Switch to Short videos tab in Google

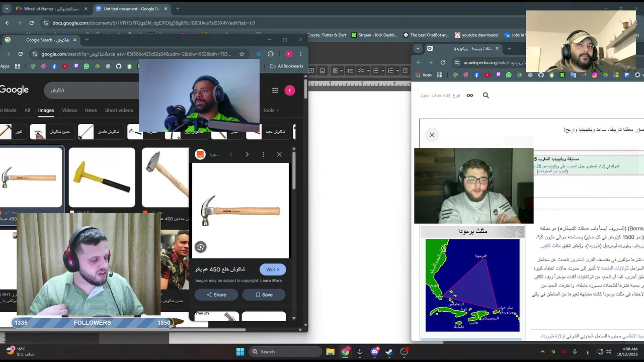coord(119,110)
